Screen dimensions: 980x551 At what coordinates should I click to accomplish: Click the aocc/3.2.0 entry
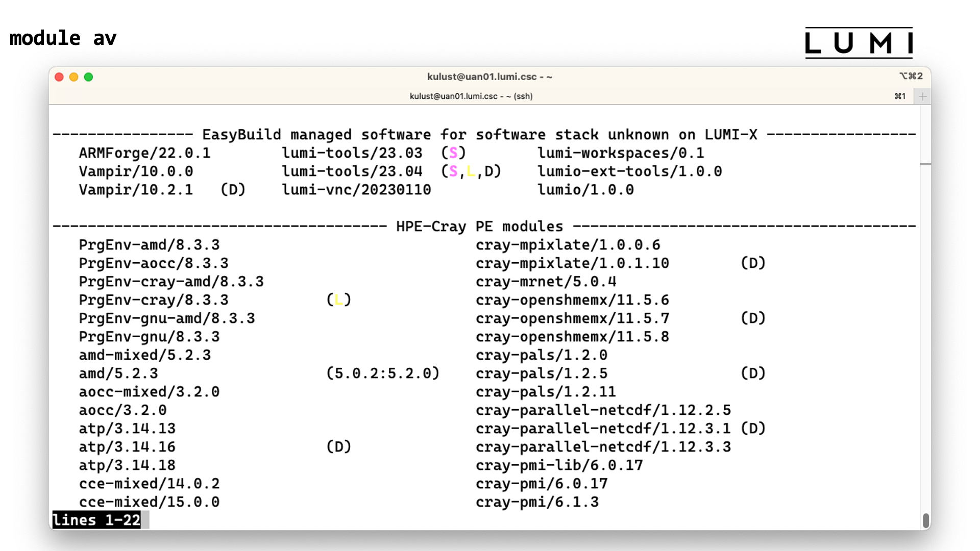[122, 410]
